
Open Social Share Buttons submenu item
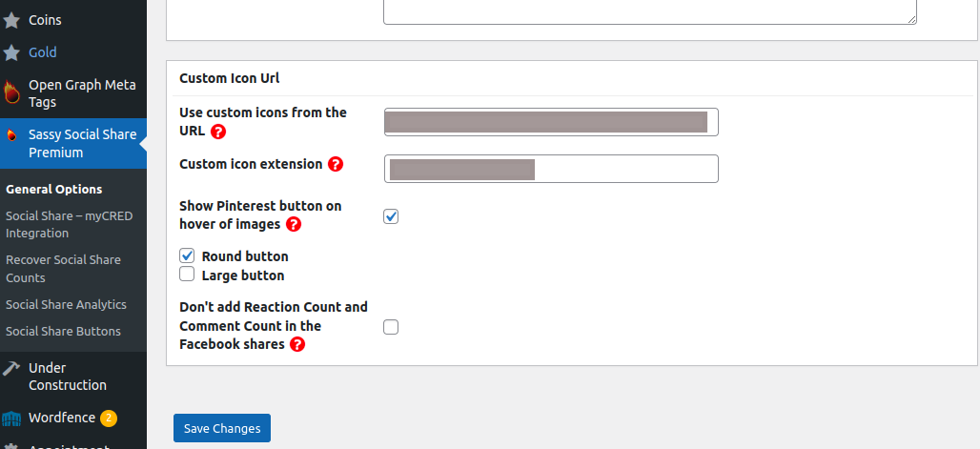63,332
